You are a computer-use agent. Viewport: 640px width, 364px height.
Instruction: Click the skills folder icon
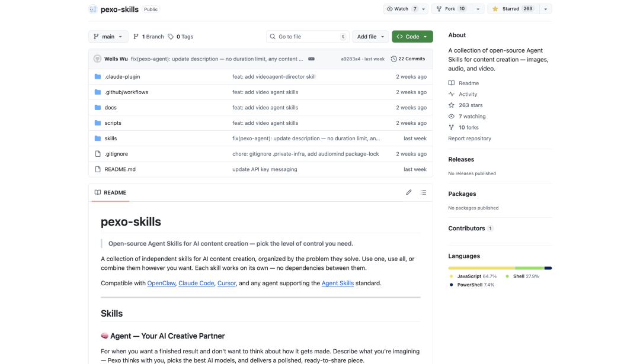pyautogui.click(x=98, y=138)
